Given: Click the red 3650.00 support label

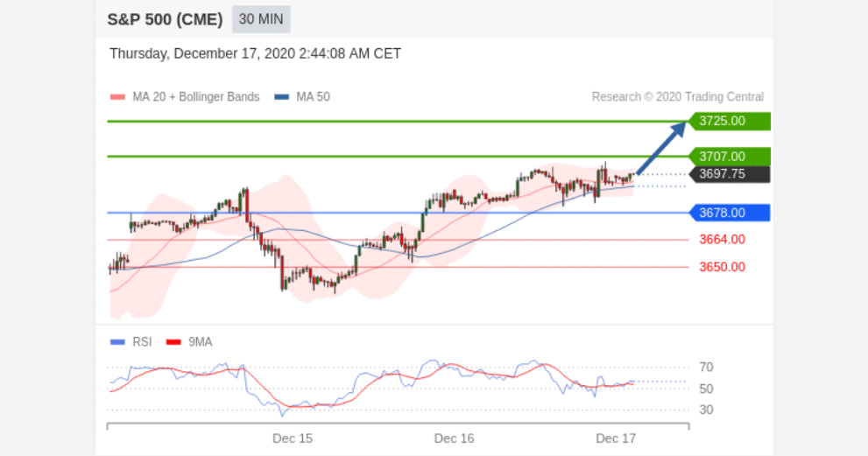Looking at the screenshot, I should (723, 267).
